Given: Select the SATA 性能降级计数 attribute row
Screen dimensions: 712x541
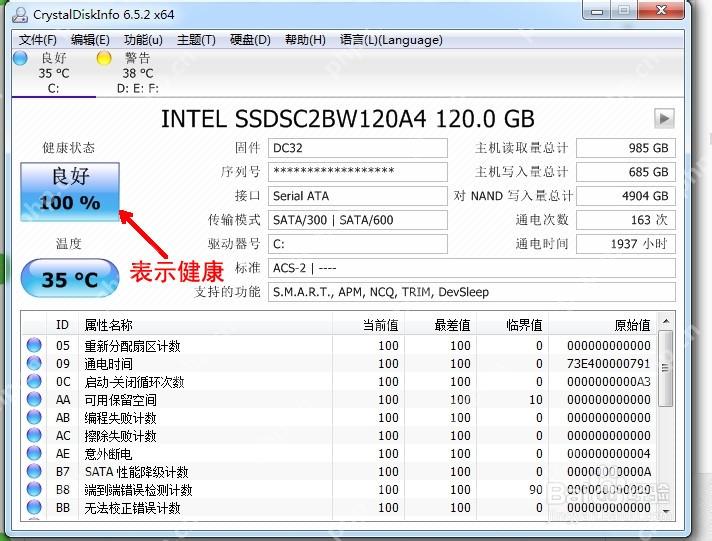Looking at the screenshot, I should tap(340, 472).
